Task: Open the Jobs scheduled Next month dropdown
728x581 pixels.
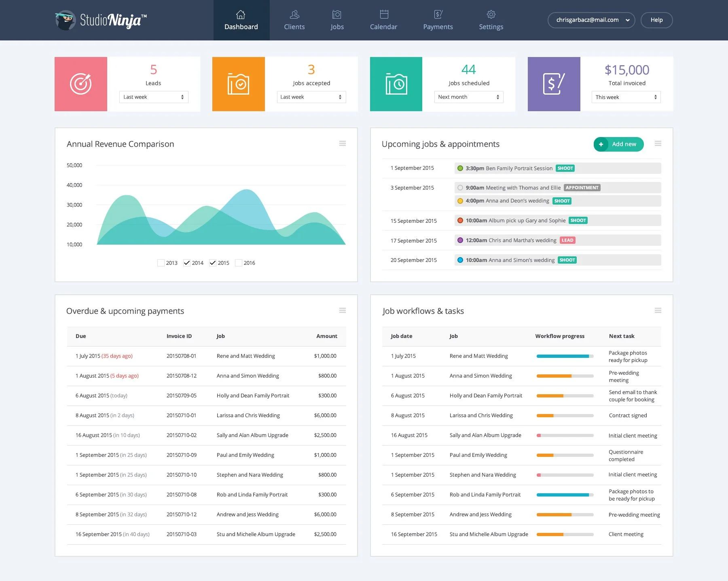Action: (469, 97)
